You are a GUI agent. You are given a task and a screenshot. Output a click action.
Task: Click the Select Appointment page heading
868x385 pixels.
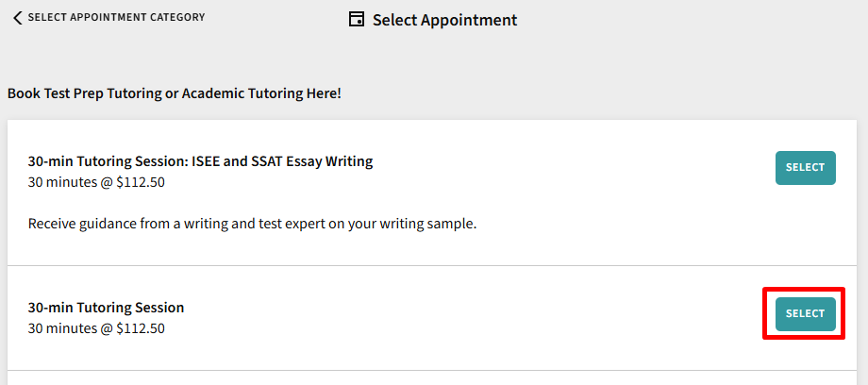click(444, 20)
